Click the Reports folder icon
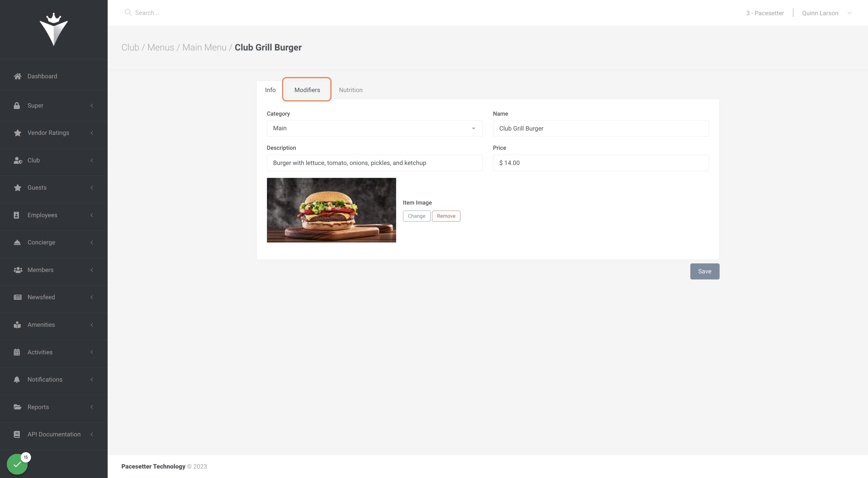868x478 pixels. point(18,407)
